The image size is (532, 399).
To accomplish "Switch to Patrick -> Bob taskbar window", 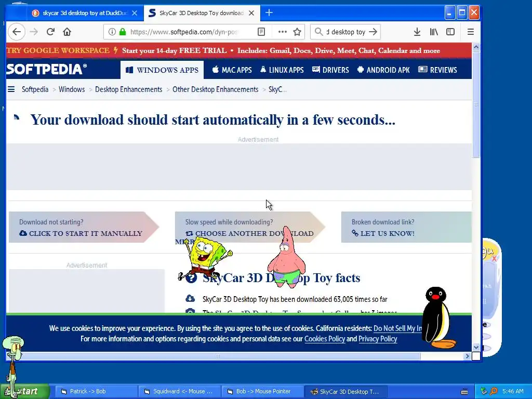I will 96,391.
